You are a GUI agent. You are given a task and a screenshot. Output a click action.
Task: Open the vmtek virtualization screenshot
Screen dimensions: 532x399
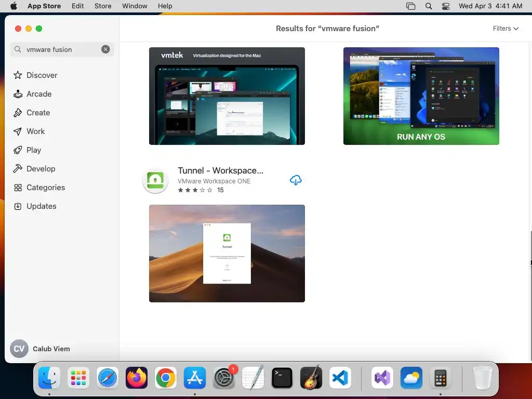[x=227, y=96]
